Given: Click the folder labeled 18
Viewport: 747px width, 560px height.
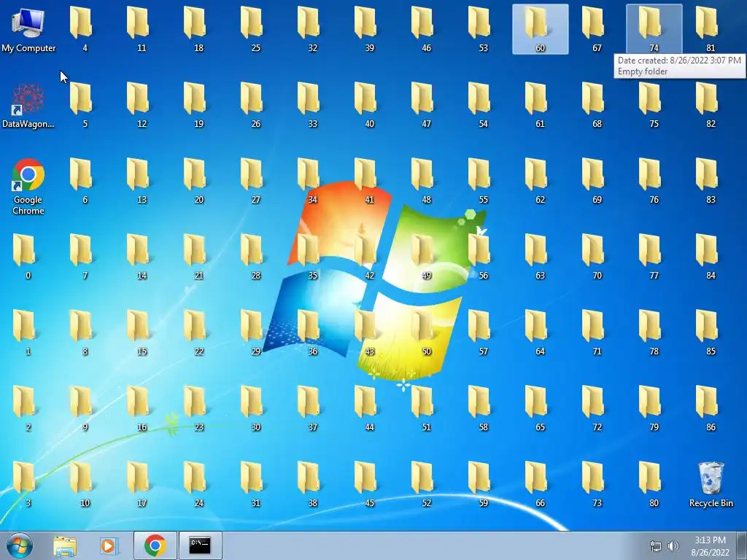Looking at the screenshot, I should click(x=198, y=29).
